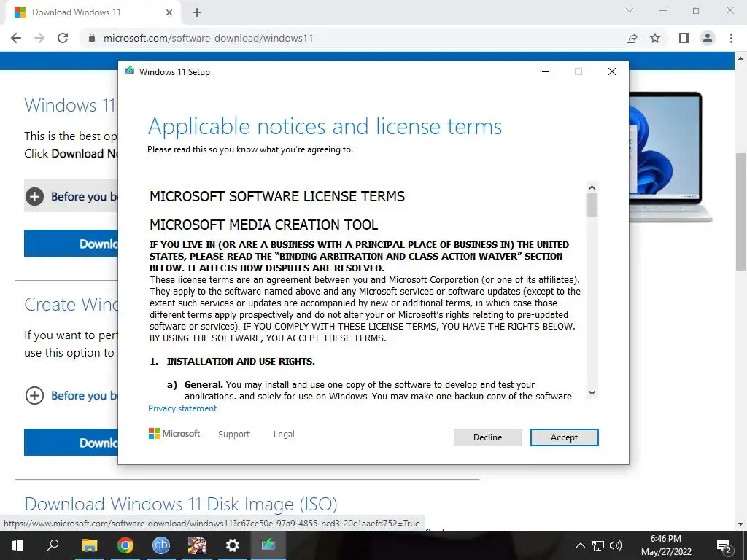
Task: Open the cartoon character app on taskbar
Action: [197, 545]
